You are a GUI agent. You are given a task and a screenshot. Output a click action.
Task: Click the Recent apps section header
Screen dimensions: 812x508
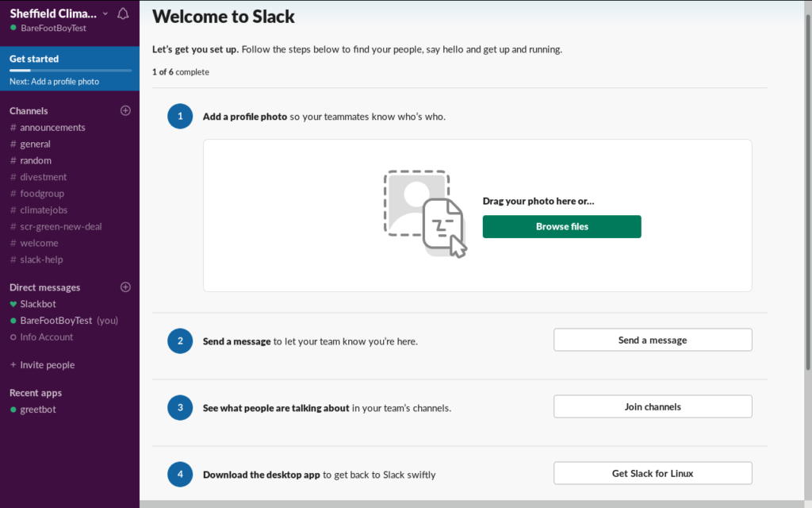point(36,393)
